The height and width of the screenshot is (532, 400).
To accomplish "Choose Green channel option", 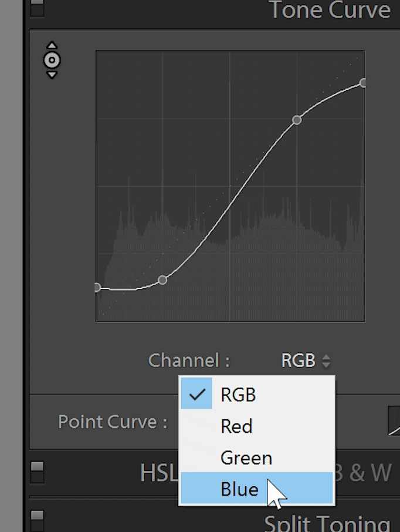I will point(246,458).
